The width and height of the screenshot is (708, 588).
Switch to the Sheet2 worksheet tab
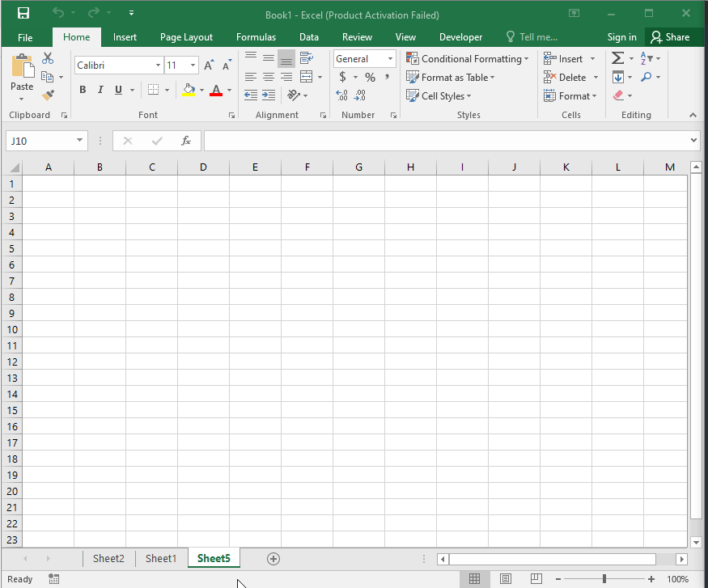108,558
